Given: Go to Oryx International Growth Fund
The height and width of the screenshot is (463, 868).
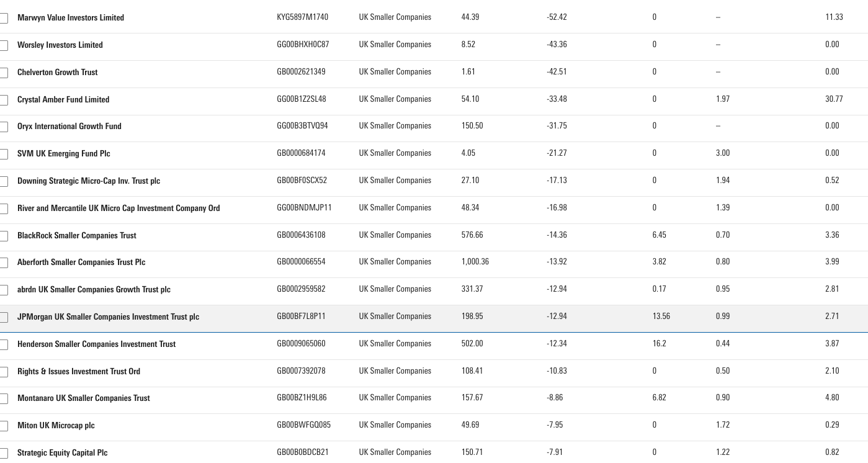Looking at the screenshot, I should (69, 126).
